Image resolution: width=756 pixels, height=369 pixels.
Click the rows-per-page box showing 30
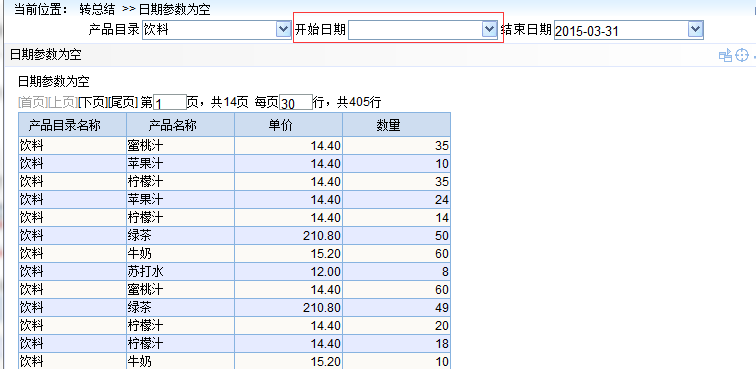[x=296, y=102]
